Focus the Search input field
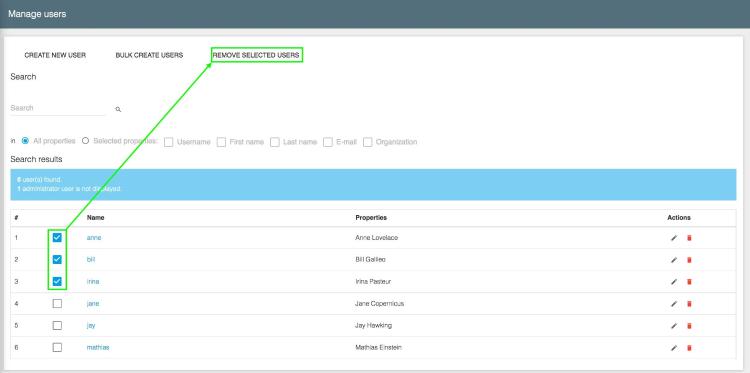Viewport: 750px width, 373px height. click(58, 109)
